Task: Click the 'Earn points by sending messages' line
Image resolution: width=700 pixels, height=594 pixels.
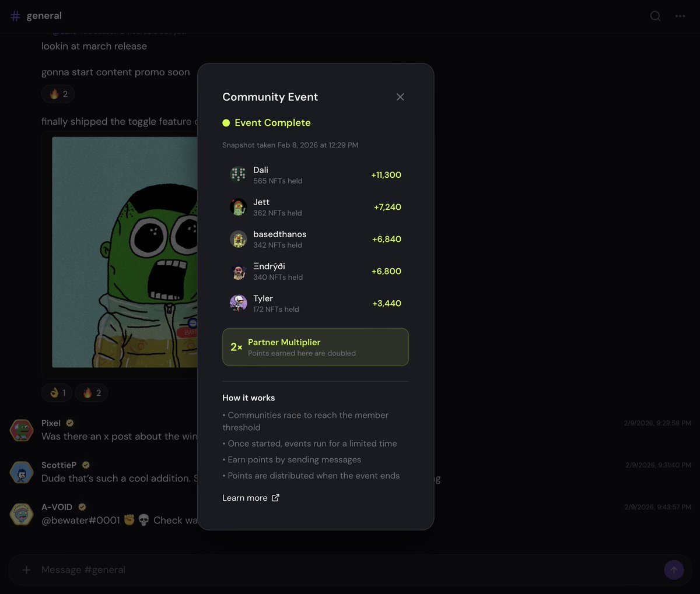Action: (x=292, y=459)
